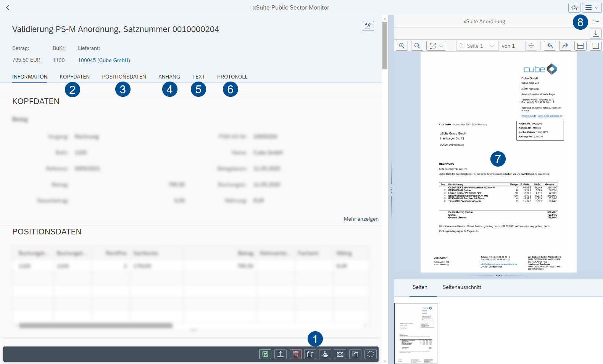Click the upload icon in footer toolbar

(281, 354)
